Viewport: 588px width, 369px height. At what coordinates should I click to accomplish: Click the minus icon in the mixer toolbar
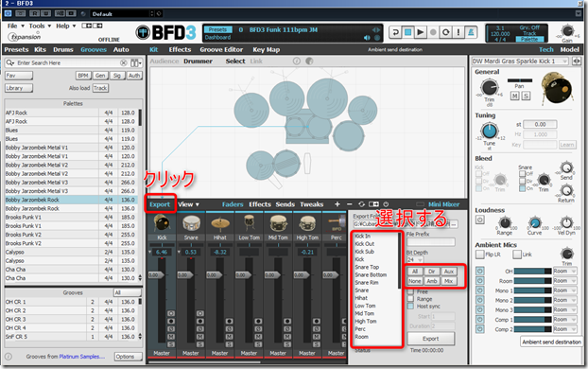coord(350,204)
